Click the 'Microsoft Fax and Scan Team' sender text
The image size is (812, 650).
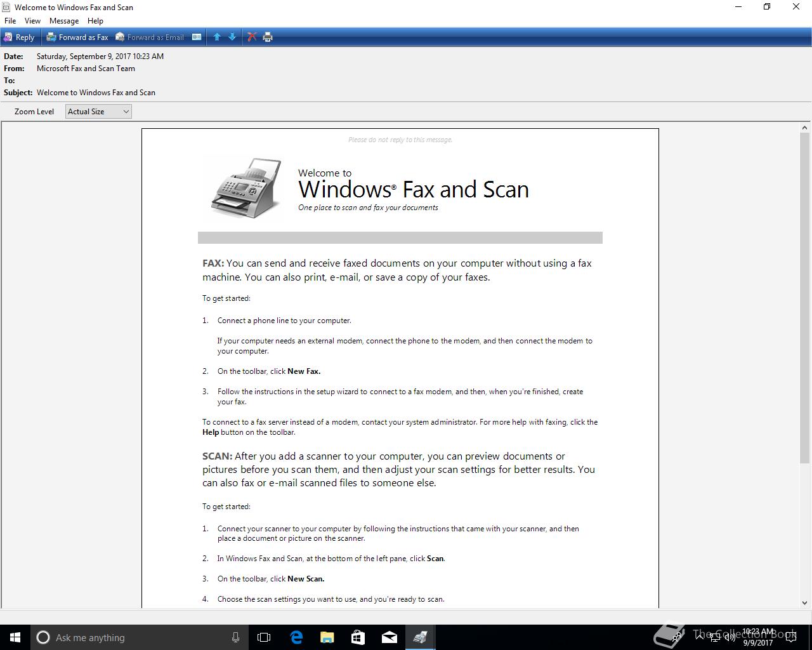tap(86, 69)
